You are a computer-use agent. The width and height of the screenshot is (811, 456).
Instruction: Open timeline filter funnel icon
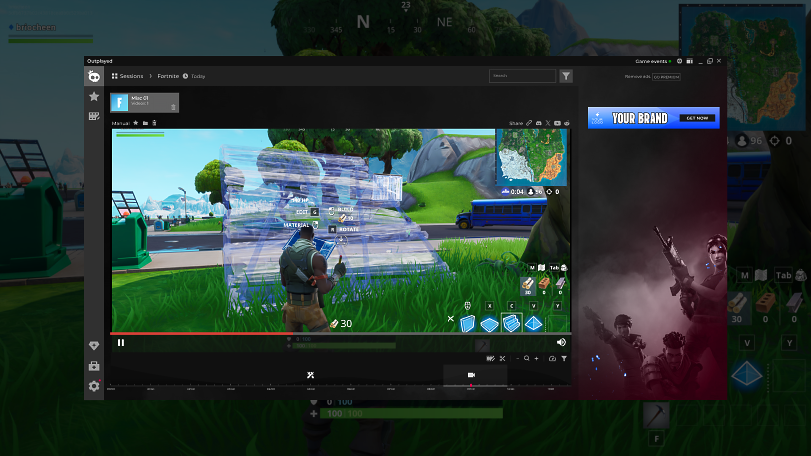pyautogui.click(x=564, y=358)
